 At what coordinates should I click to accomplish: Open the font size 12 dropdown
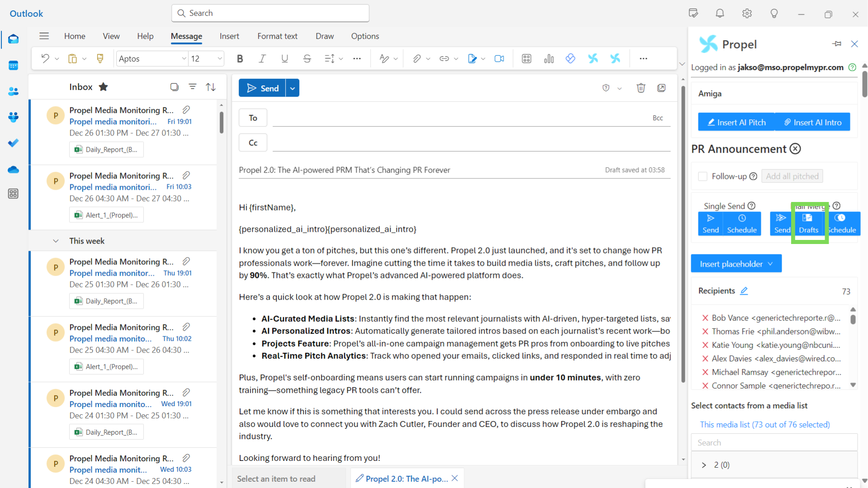pyautogui.click(x=219, y=58)
